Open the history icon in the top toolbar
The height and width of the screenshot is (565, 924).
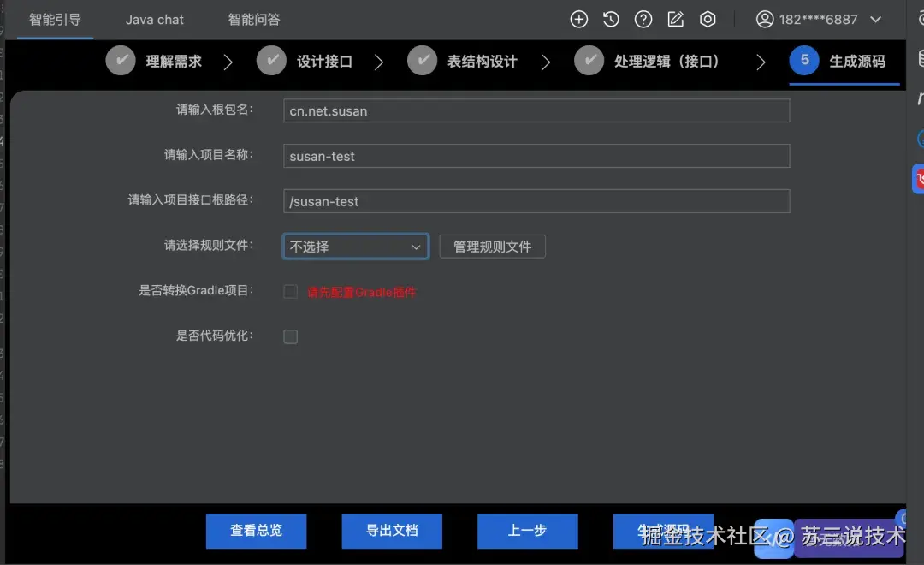[x=611, y=19]
